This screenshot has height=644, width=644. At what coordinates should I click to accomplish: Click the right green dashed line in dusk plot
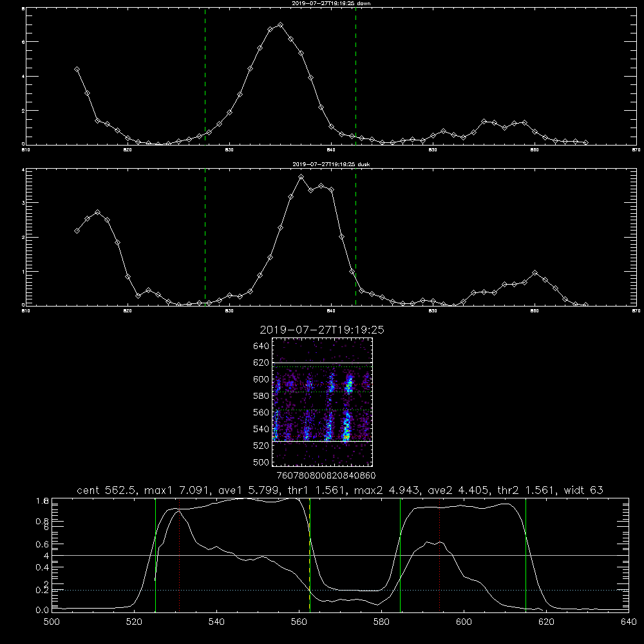[x=355, y=238]
